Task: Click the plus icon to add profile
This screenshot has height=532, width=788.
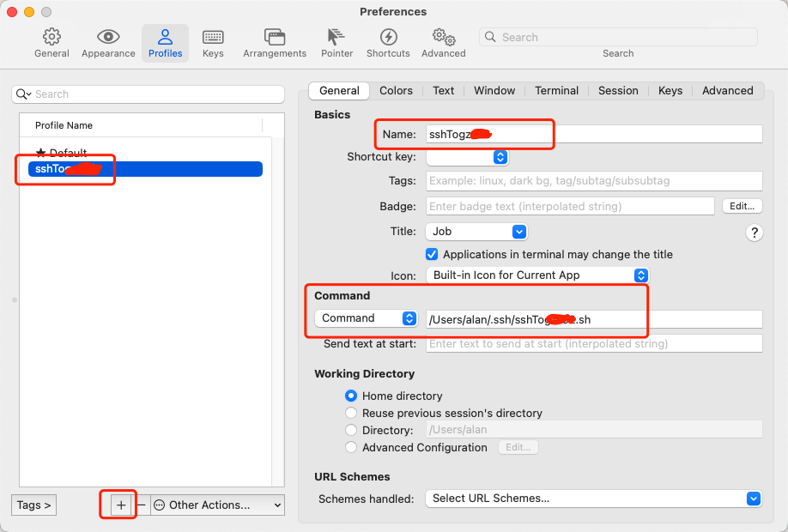Action: (x=121, y=505)
